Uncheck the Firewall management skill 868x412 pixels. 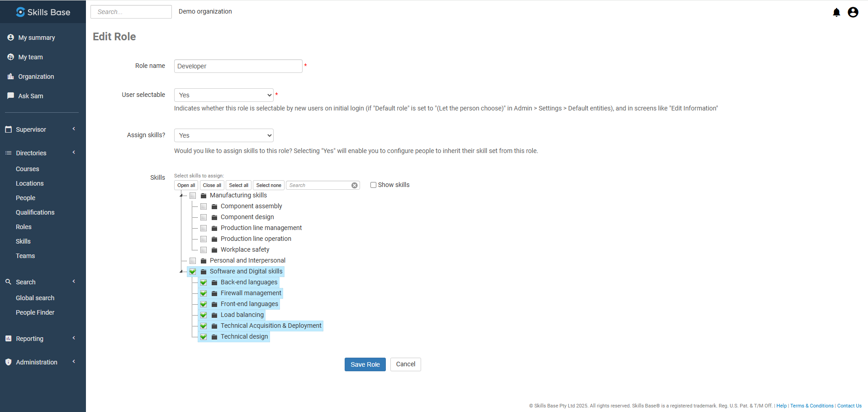[x=204, y=293]
